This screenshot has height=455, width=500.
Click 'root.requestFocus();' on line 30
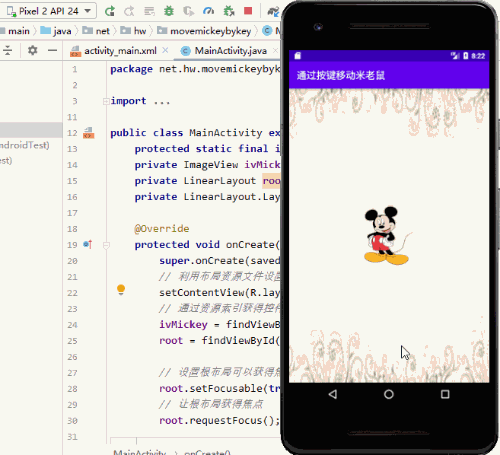point(219,421)
